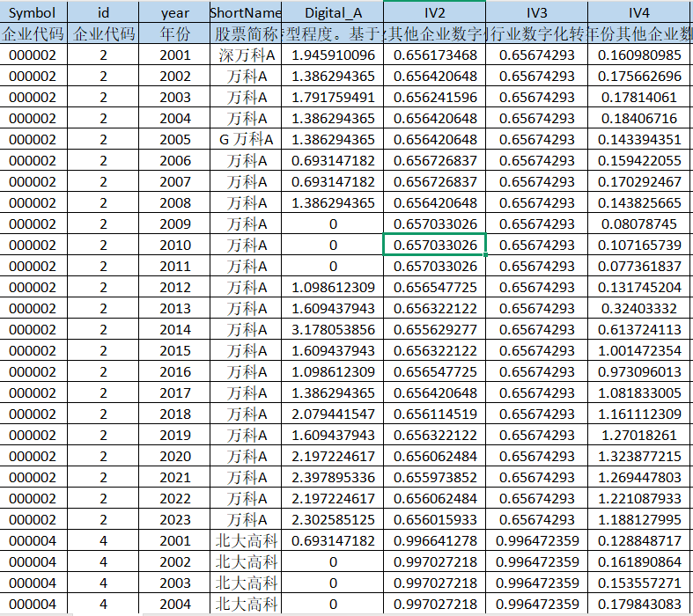The height and width of the screenshot is (616, 693).
Task: Click the ShortName header cell
Action: click(246, 13)
